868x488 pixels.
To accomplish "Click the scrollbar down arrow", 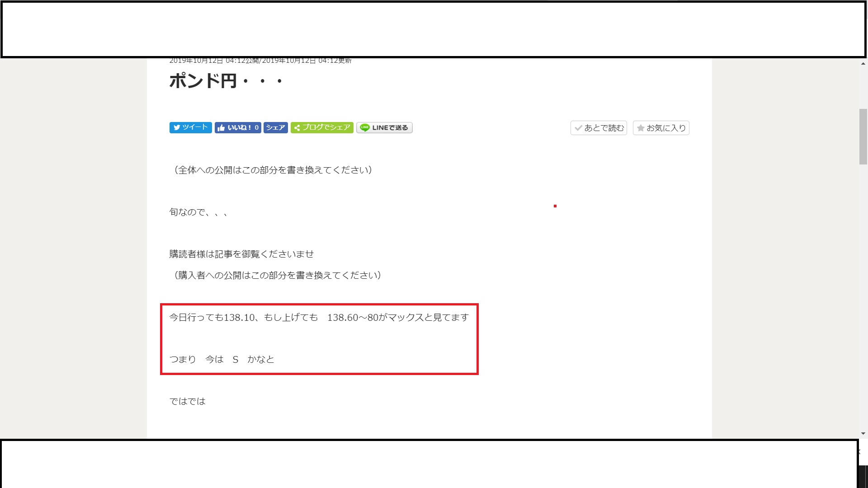I will (863, 433).
